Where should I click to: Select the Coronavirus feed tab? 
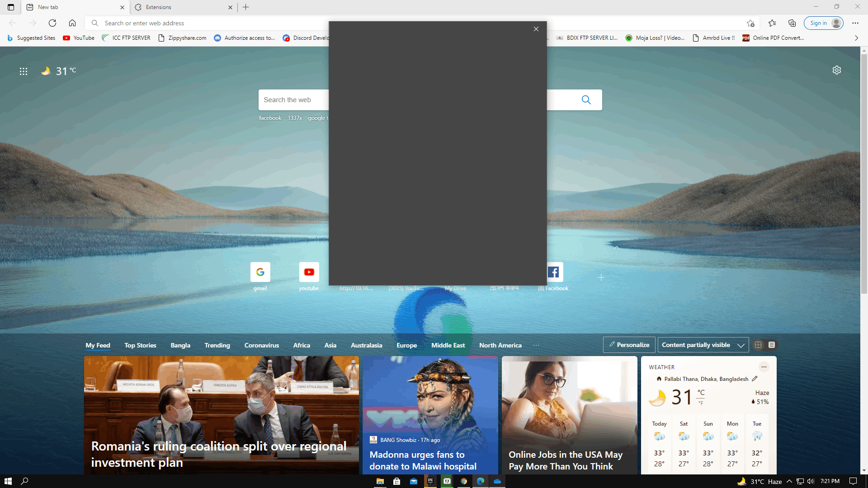(x=261, y=345)
